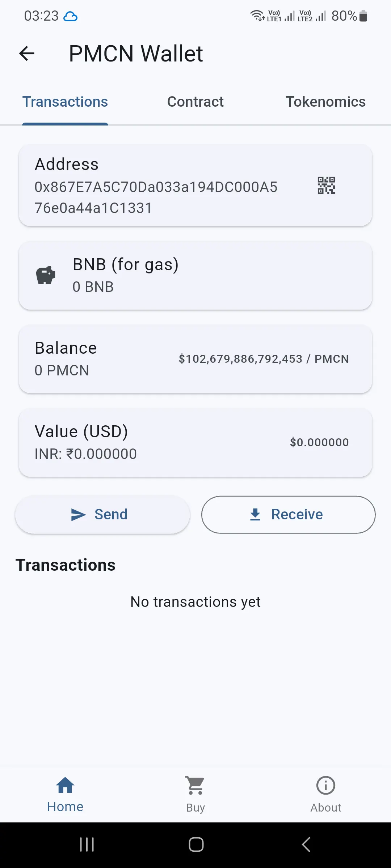Open the Buy cart icon
391x868 pixels.
tap(195, 786)
